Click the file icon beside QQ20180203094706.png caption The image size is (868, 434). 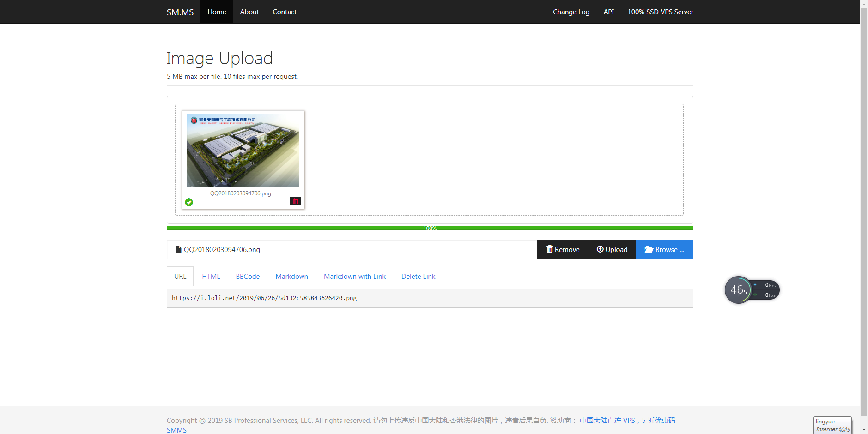tap(178, 249)
